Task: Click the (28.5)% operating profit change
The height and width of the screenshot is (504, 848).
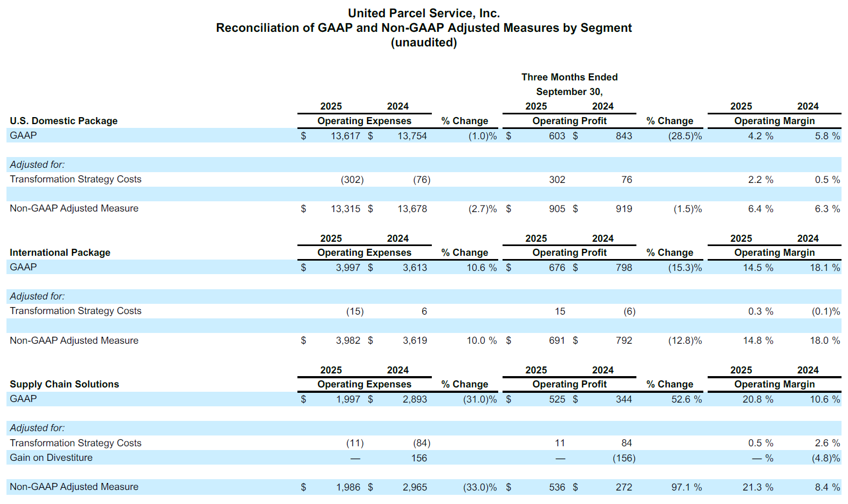Action: [684, 136]
